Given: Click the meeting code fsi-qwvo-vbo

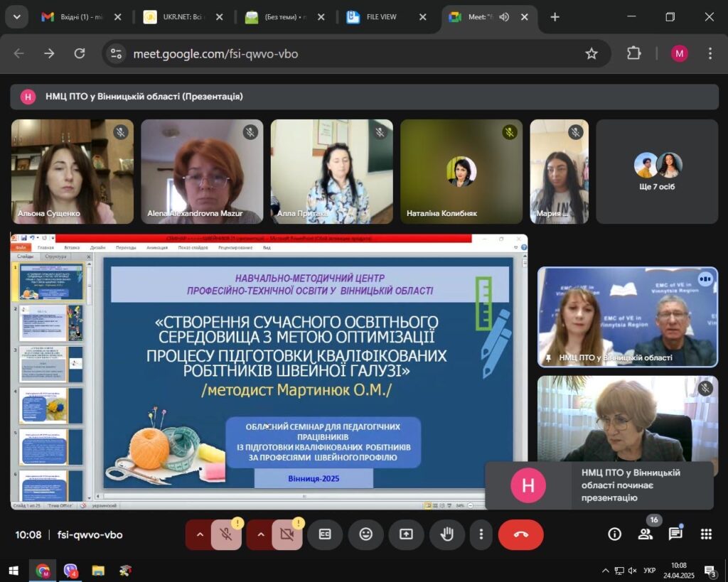Looking at the screenshot, I should pos(90,534).
